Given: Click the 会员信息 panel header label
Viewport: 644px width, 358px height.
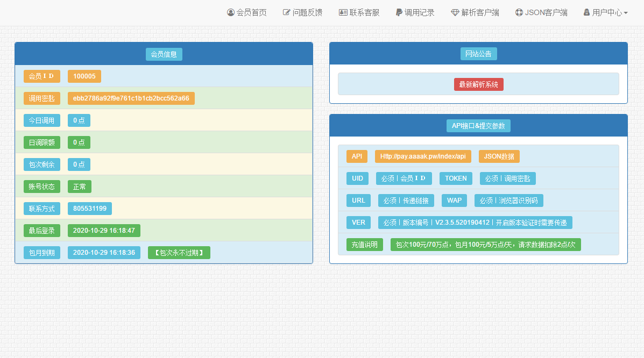Looking at the screenshot, I should 164,54.
